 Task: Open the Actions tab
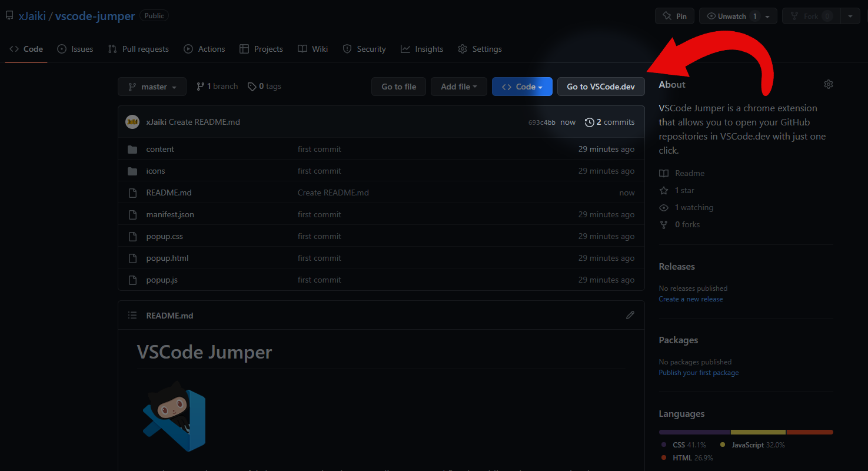click(x=204, y=49)
